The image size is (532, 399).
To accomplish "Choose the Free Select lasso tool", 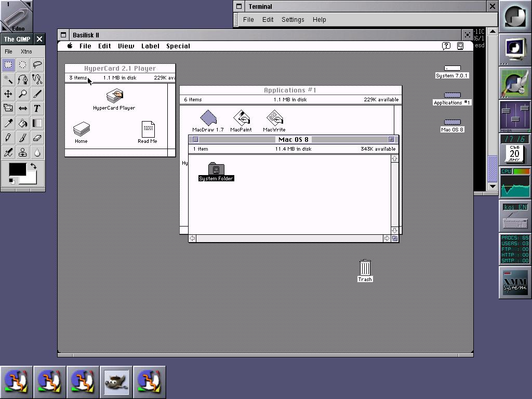I will point(37,64).
